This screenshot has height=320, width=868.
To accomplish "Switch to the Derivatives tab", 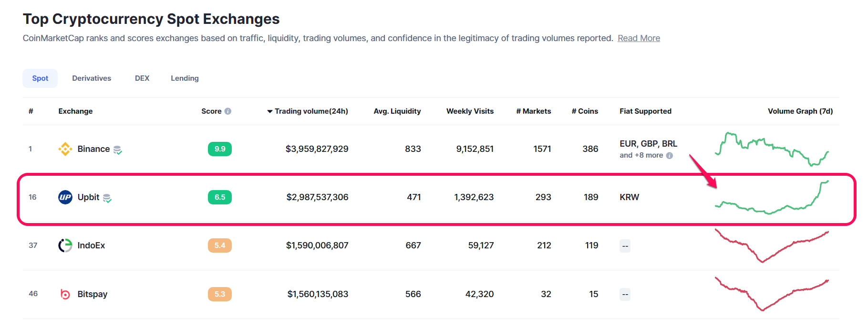I will click(x=92, y=78).
